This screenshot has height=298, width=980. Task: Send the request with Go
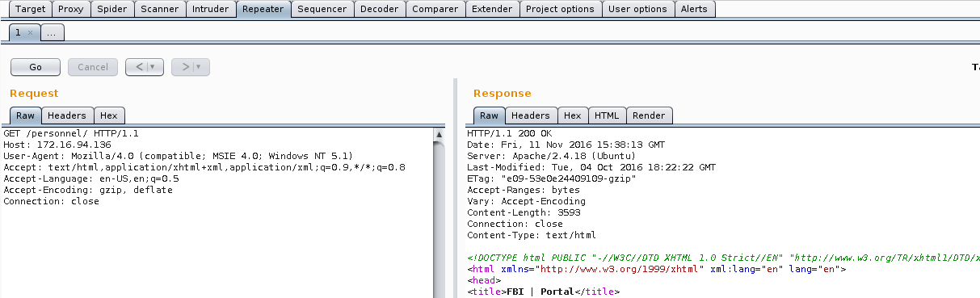pos(36,67)
